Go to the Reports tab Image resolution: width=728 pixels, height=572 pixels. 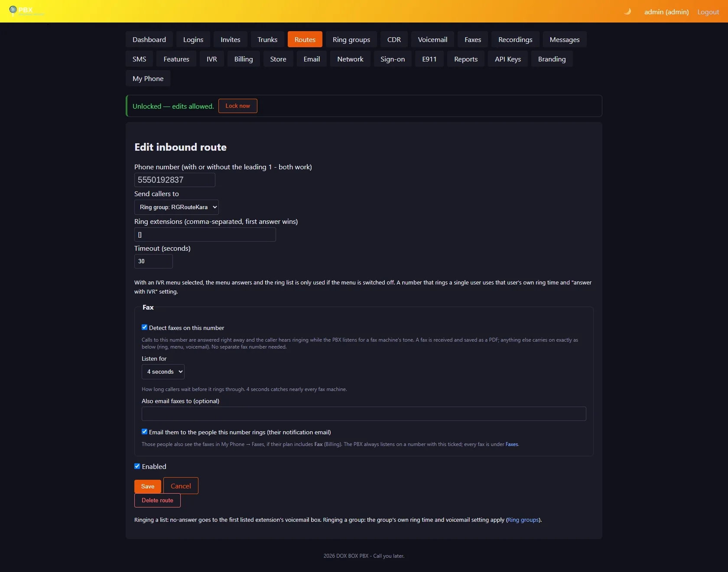(466, 59)
